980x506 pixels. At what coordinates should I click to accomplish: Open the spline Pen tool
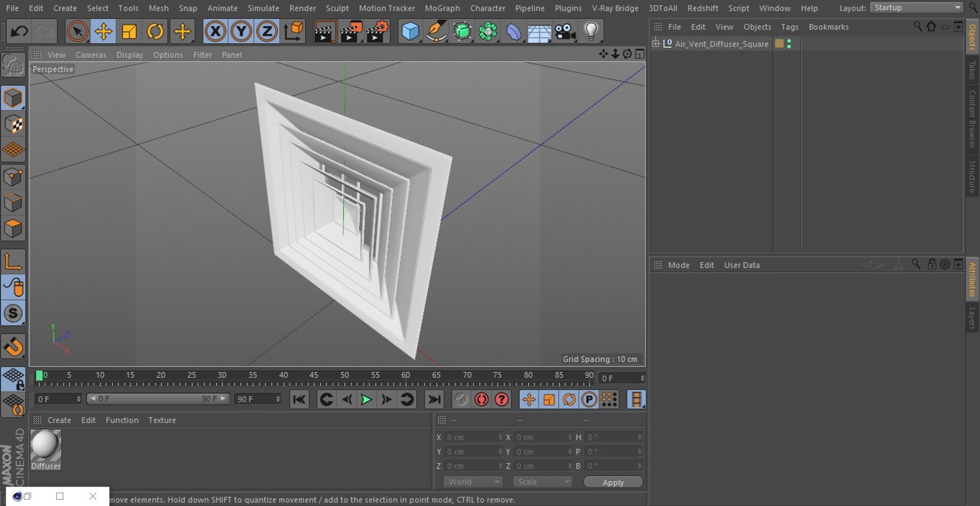(x=436, y=32)
